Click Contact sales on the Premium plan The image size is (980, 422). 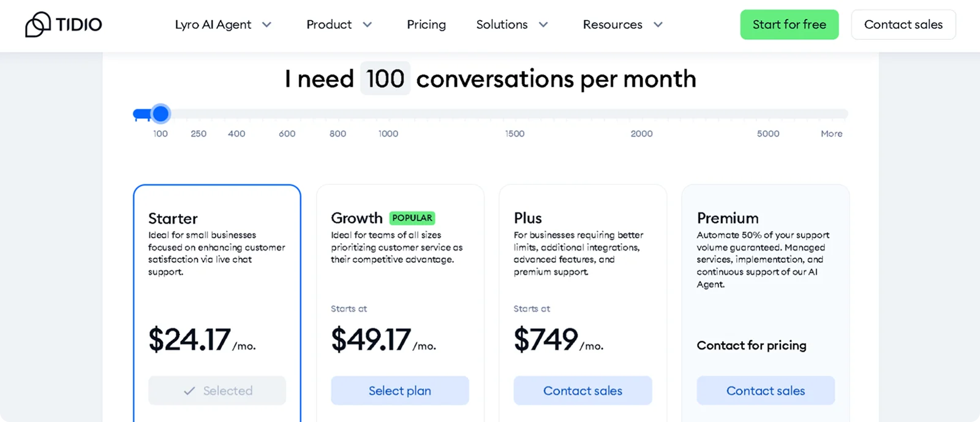point(765,390)
